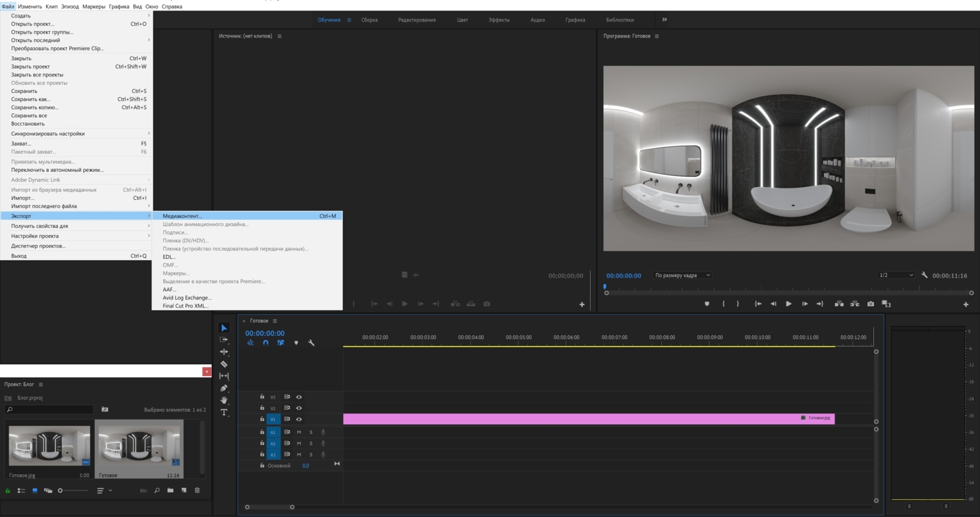The image size is (980, 517).
Task: Solo audio track A2
Action: tap(311, 443)
